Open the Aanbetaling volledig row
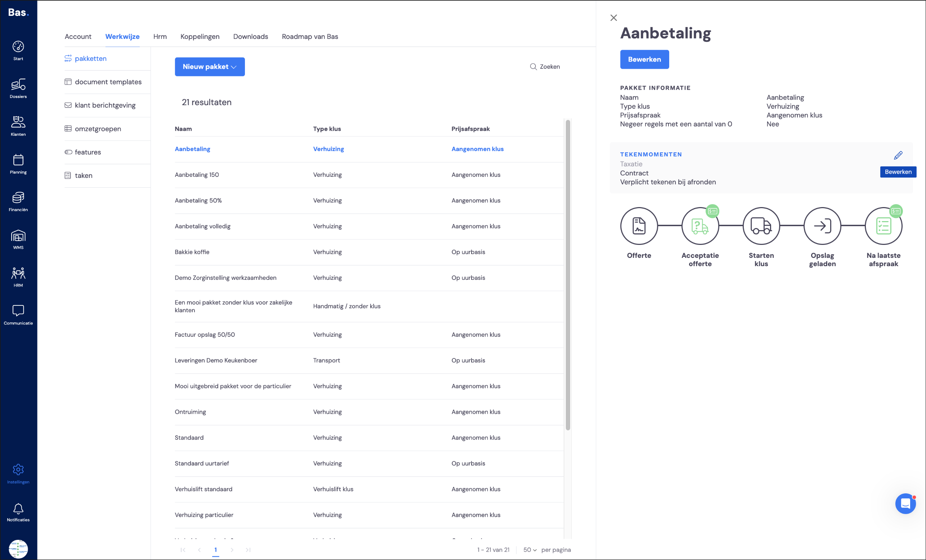Image resolution: width=926 pixels, height=560 pixels. (x=369, y=226)
